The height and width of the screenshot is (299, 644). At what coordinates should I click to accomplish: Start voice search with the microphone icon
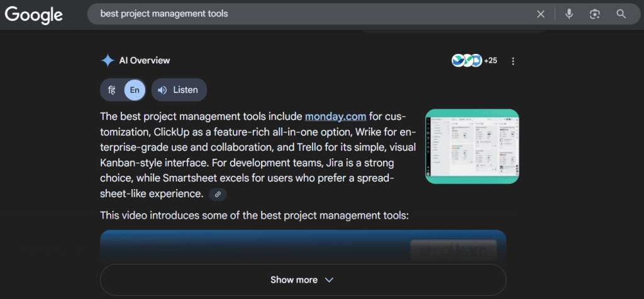pos(569,14)
